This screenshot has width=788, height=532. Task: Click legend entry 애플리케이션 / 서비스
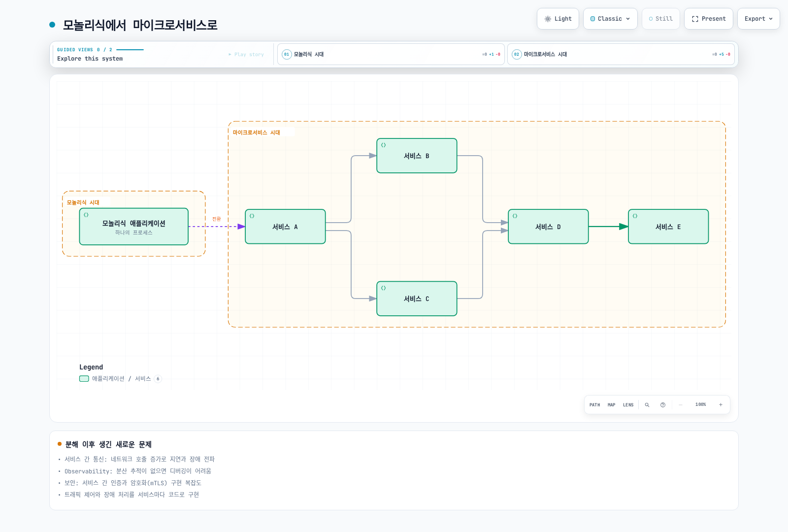[x=122, y=379]
